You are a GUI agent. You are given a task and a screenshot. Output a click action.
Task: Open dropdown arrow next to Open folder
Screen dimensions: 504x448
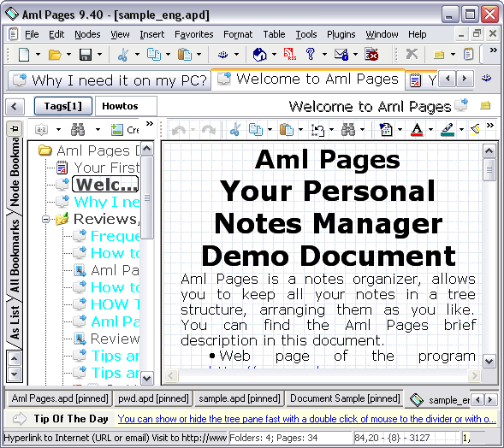pyautogui.click(x=68, y=54)
